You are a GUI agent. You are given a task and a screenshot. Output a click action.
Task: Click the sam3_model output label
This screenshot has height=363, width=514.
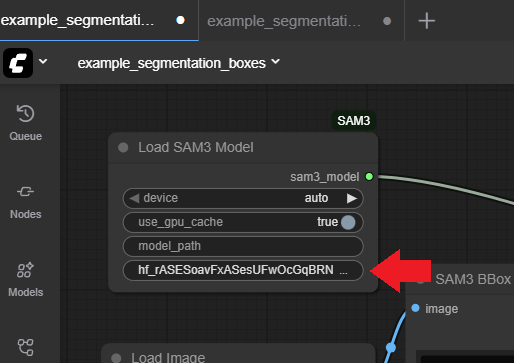click(x=325, y=177)
